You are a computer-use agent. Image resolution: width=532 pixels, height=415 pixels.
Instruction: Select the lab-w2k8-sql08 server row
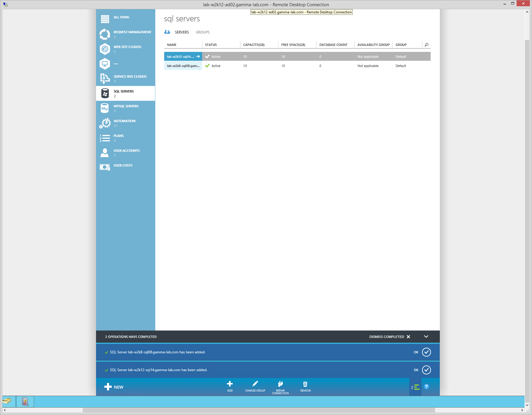[x=183, y=66]
